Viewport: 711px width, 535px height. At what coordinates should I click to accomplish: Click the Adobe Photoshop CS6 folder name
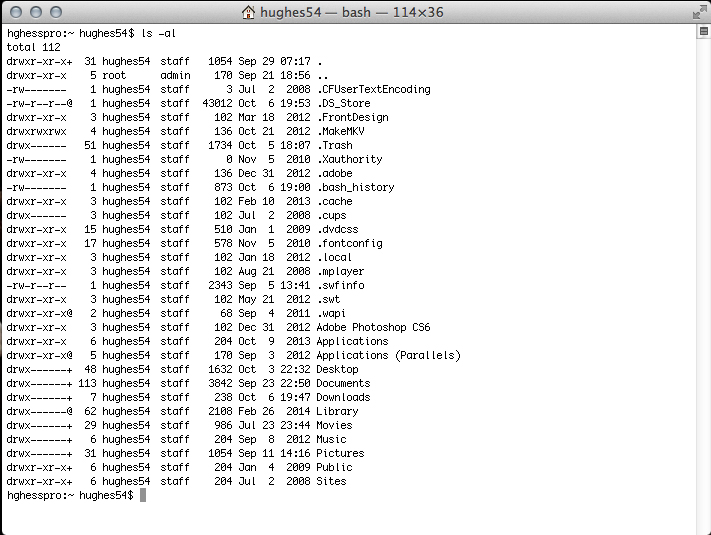coord(373,327)
